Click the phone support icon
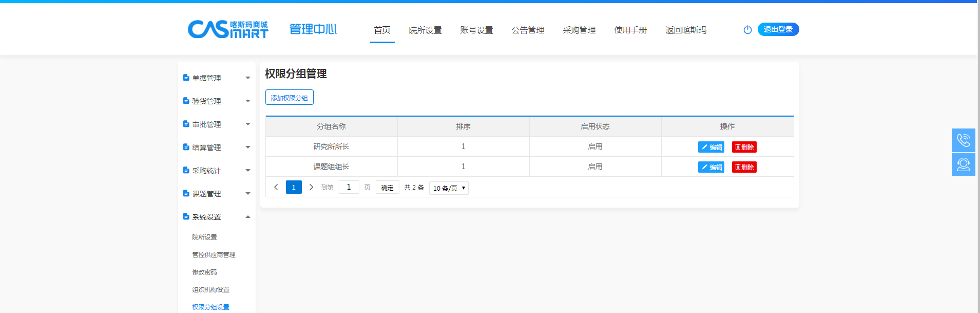The height and width of the screenshot is (313, 980). pyautogui.click(x=963, y=140)
